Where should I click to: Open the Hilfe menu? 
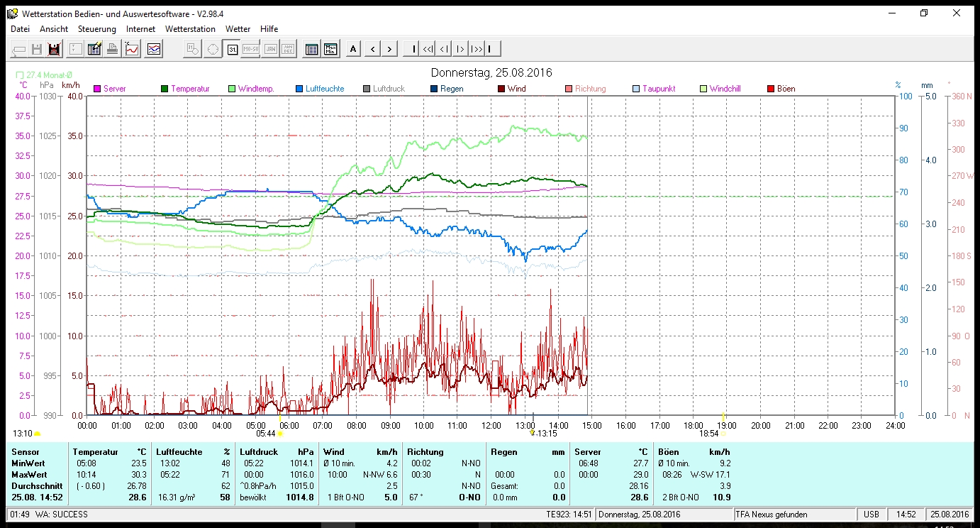point(269,29)
